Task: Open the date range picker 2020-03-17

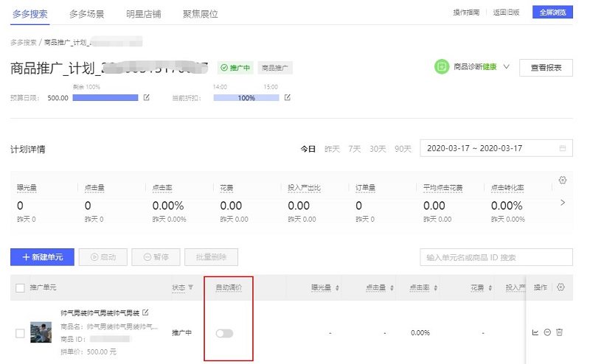Action: coord(496,148)
